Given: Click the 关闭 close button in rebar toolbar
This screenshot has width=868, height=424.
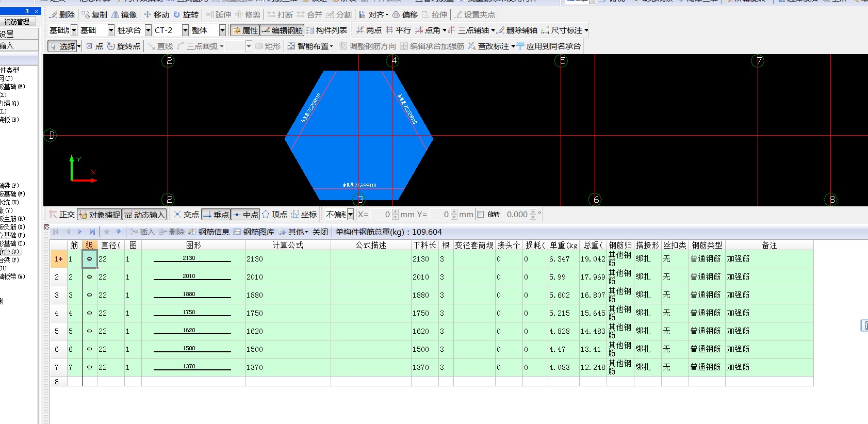Looking at the screenshot, I should coord(320,232).
